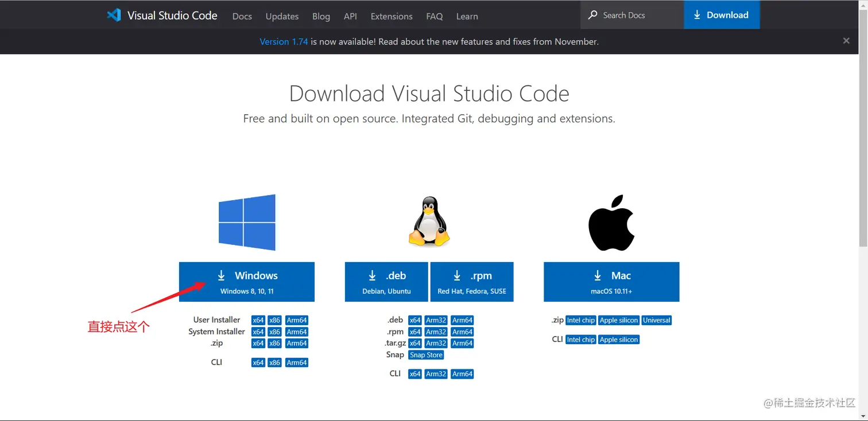Select Linux .deb Arm32 package
The image size is (868, 421).
pyautogui.click(x=436, y=320)
